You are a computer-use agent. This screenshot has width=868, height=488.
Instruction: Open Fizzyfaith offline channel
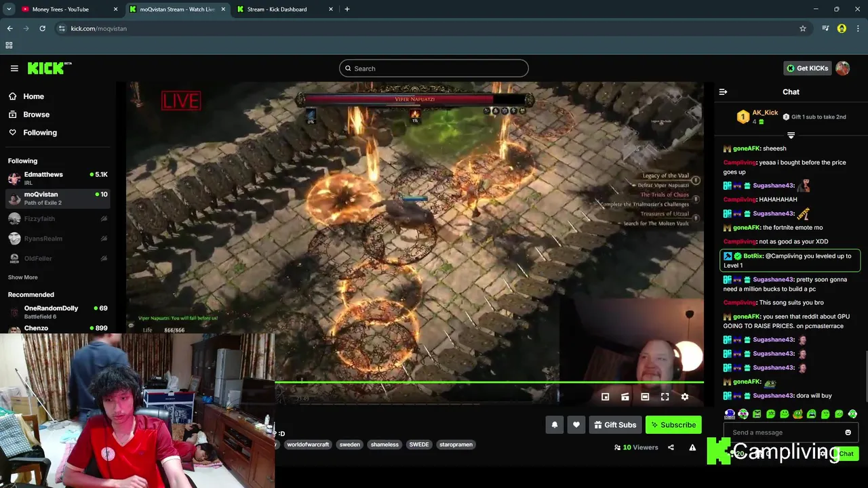coord(58,219)
